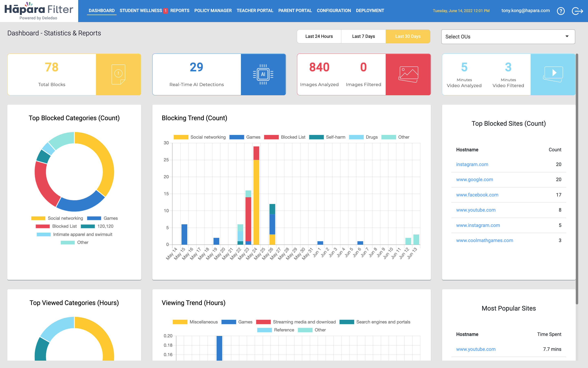This screenshot has height=368, width=588.
Task: Switch to the Teacher Portal tab
Action: coord(255,11)
